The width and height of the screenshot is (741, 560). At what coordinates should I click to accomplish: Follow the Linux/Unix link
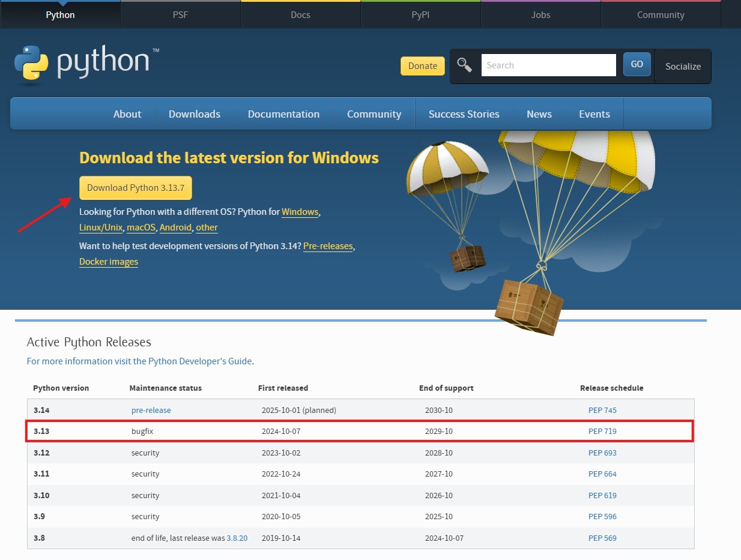click(x=101, y=227)
